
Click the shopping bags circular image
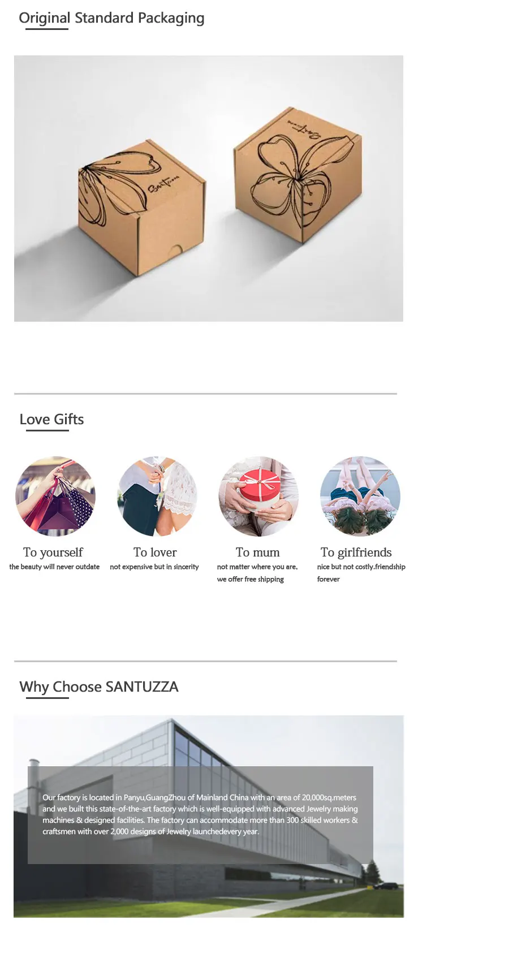pyautogui.click(x=55, y=496)
